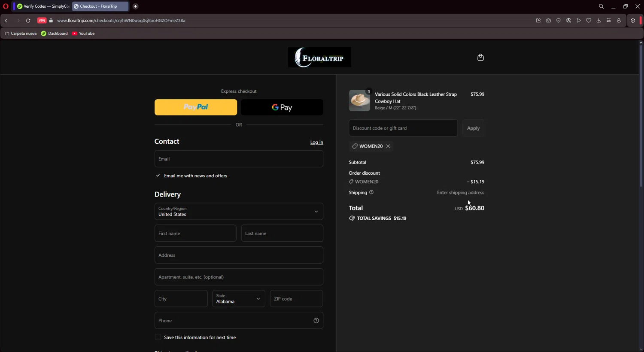644x352 pixels.
Task: Open the tab search magnifier icon
Action: click(601, 6)
